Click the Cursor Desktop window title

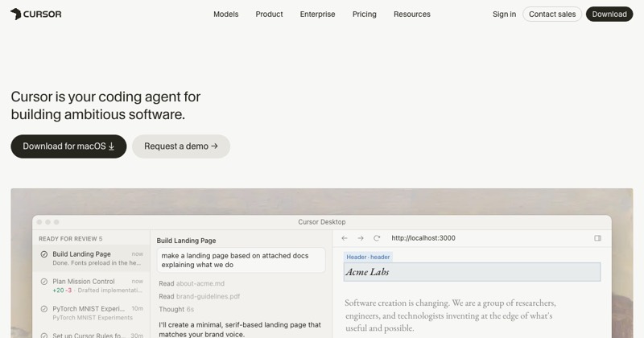point(321,222)
